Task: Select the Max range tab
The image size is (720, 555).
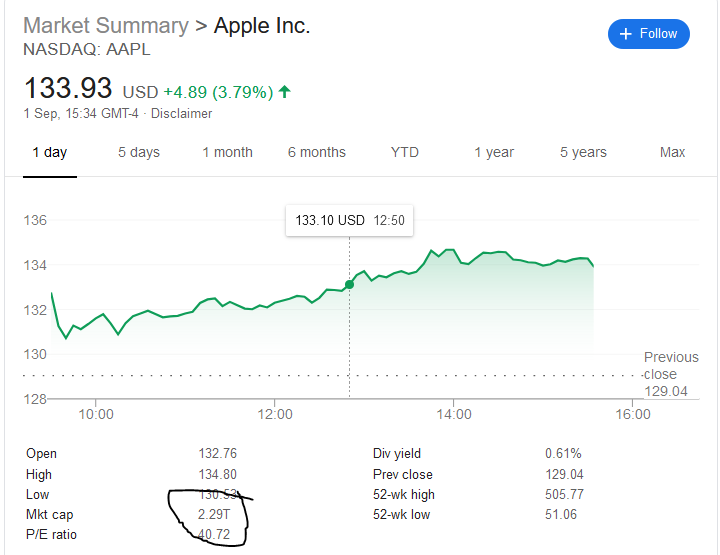Action: [672, 152]
